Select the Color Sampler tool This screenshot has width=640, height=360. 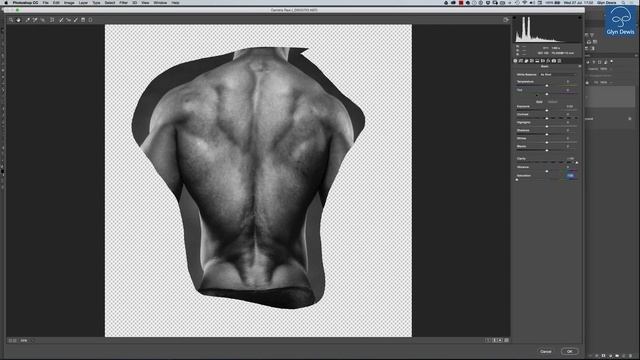point(35,20)
